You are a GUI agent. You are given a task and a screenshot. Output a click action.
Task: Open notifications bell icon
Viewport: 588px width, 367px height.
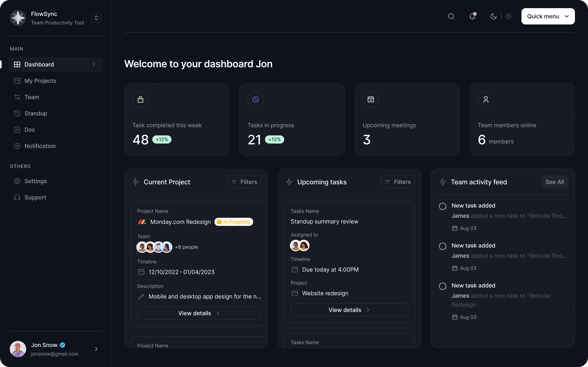tap(472, 16)
